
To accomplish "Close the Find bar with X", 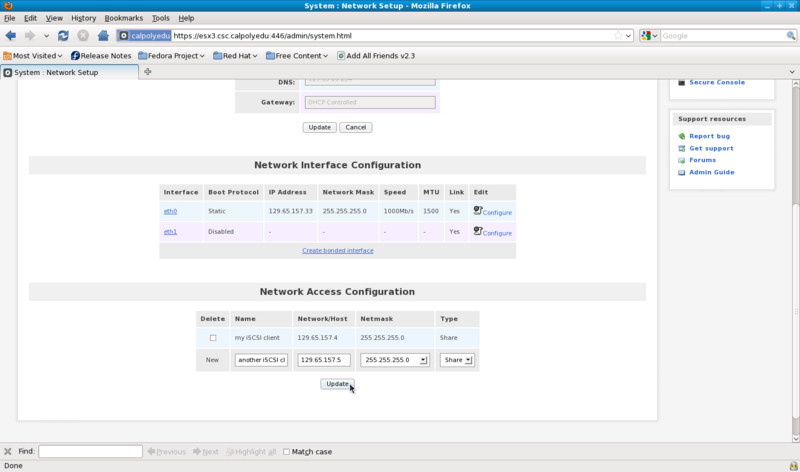I will (8, 452).
